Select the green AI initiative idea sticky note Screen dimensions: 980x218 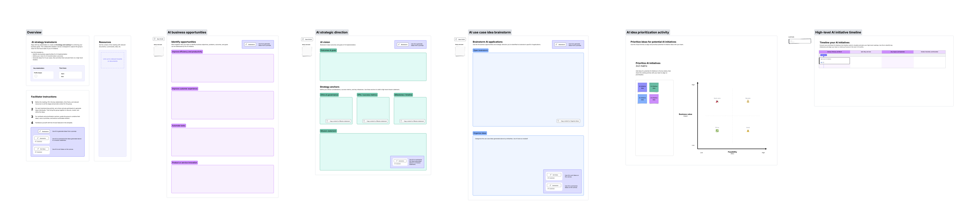[654, 87]
